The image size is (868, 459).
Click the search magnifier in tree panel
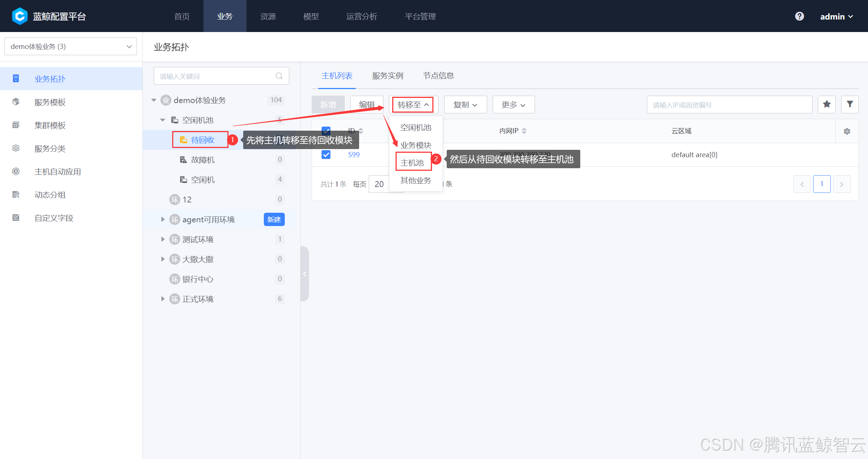pos(279,76)
